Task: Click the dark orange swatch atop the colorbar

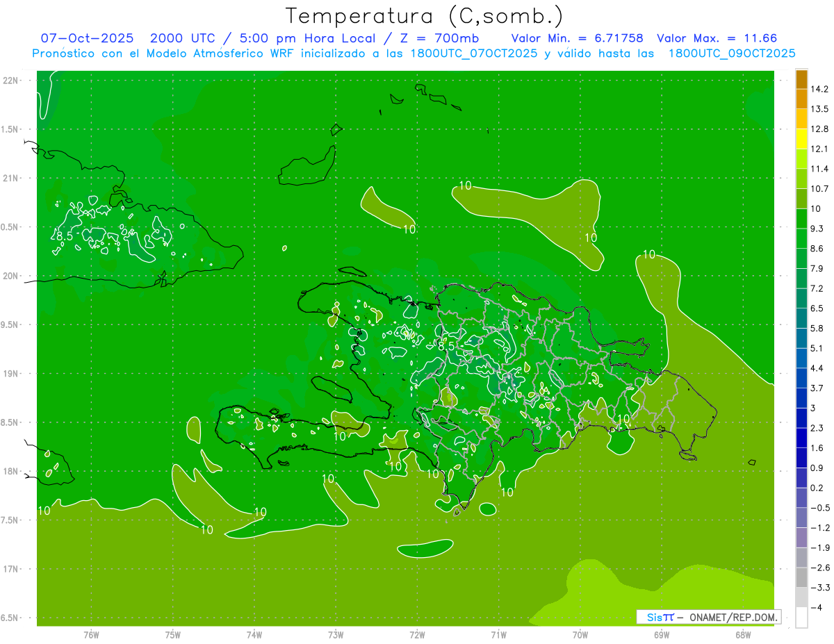Action: pos(801,79)
